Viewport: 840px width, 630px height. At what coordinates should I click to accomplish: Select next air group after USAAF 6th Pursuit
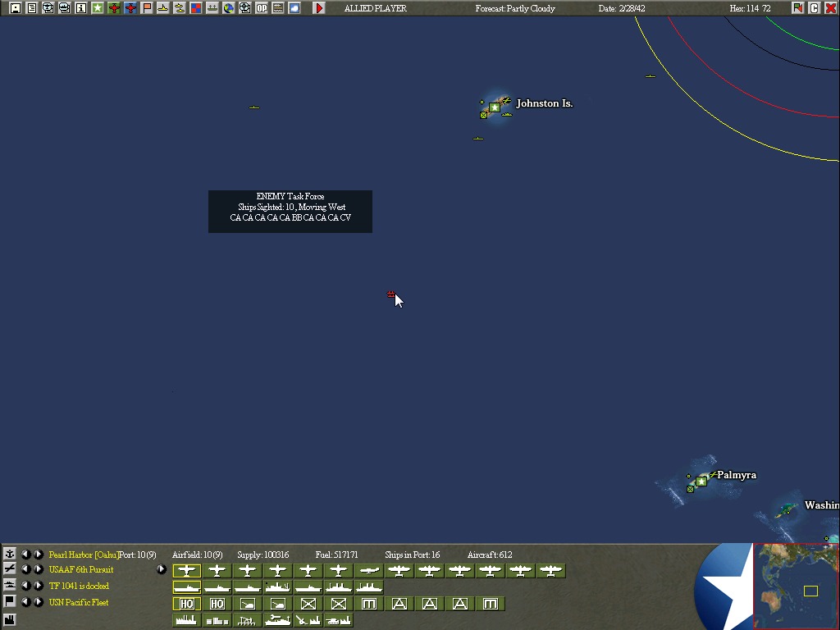click(38, 569)
